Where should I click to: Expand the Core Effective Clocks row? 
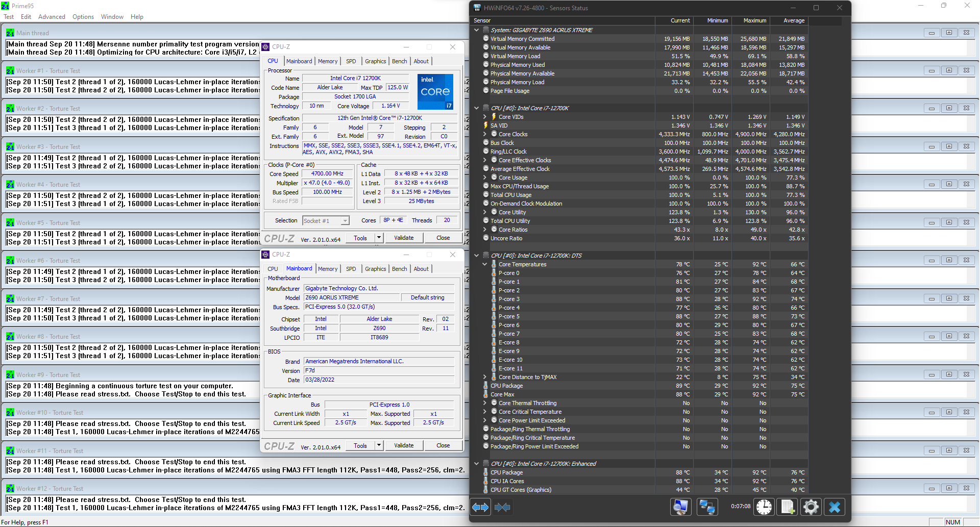tap(485, 160)
